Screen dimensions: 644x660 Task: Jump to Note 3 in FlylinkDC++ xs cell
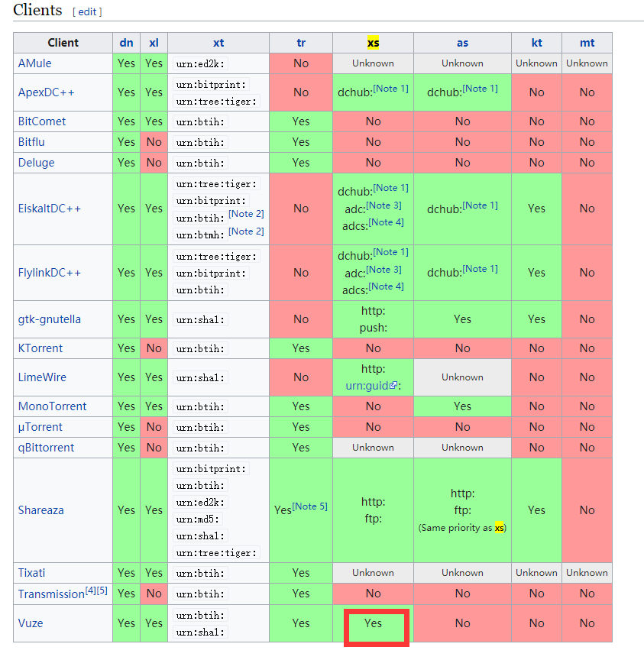tap(383, 270)
